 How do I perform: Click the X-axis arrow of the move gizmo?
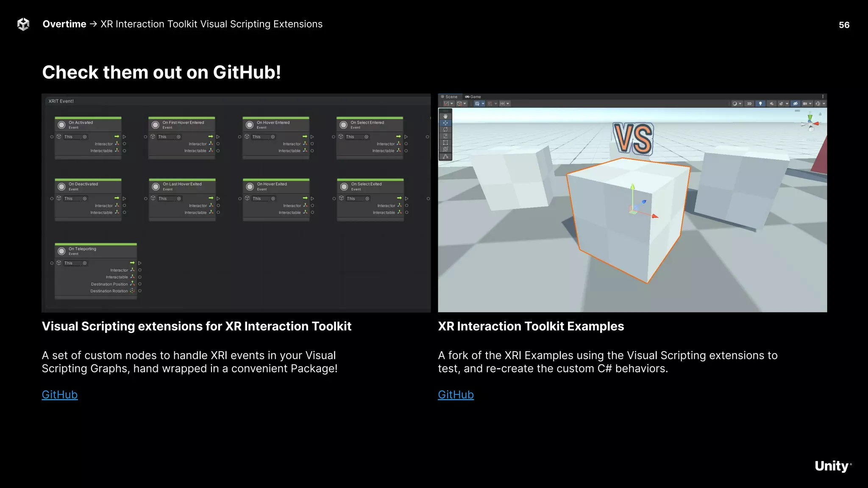coord(655,216)
